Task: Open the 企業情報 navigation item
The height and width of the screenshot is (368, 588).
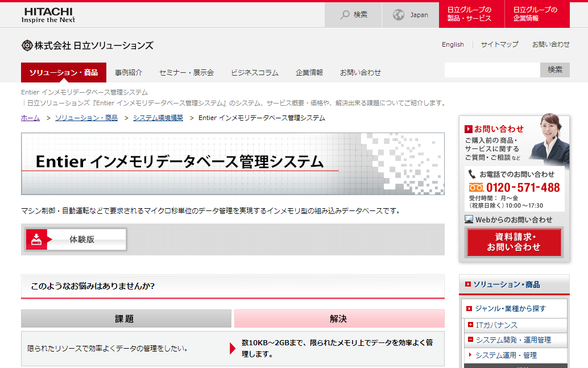Action: point(309,72)
